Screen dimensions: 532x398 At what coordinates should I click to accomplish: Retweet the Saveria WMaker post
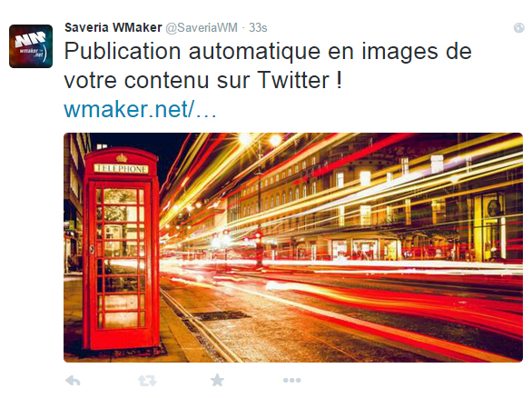(x=147, y=381)
